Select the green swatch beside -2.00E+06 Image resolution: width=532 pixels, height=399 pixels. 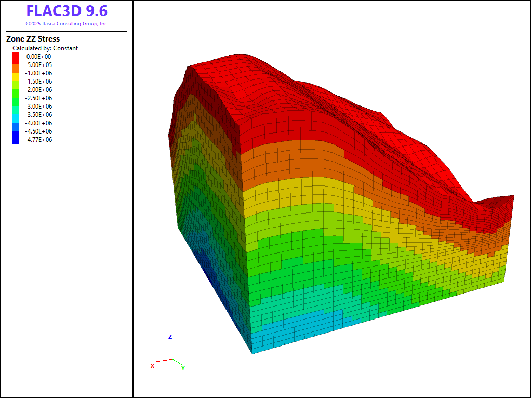(16, 90)
